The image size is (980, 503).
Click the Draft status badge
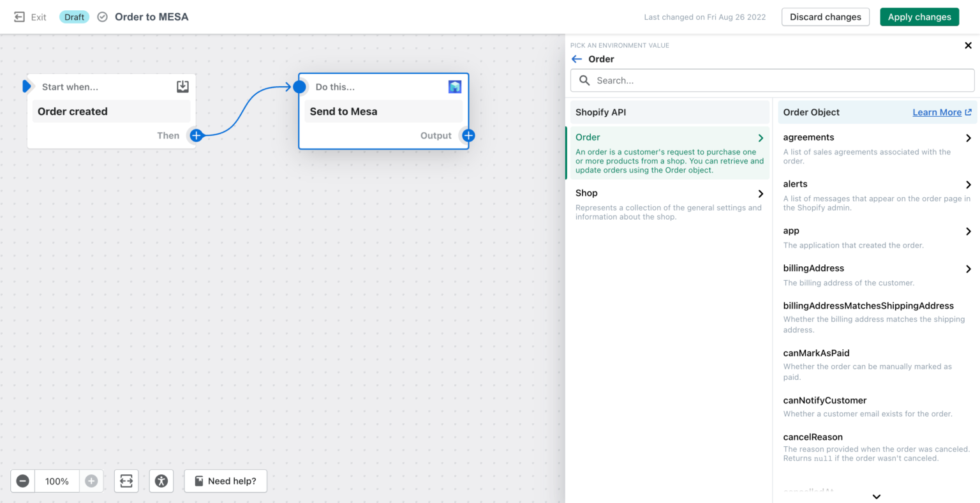click(75, 17)
